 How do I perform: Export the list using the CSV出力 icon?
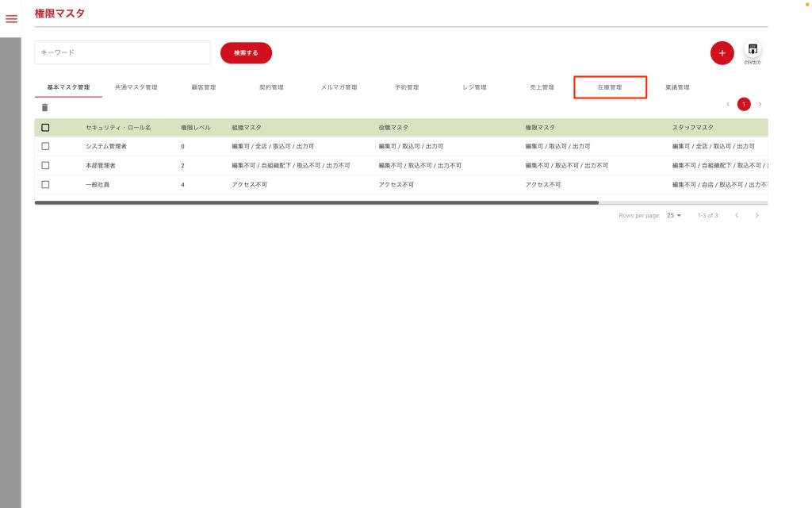click(753, 50)
